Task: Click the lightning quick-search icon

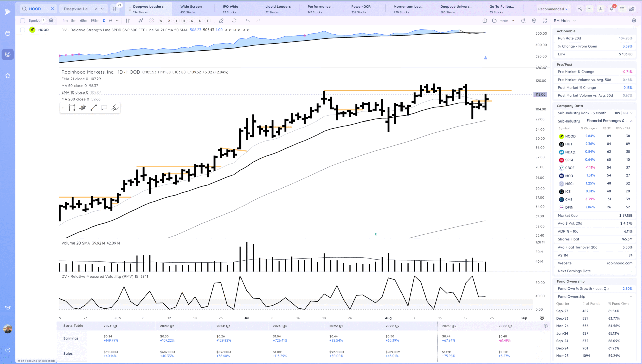Action: tap(523, 21)
